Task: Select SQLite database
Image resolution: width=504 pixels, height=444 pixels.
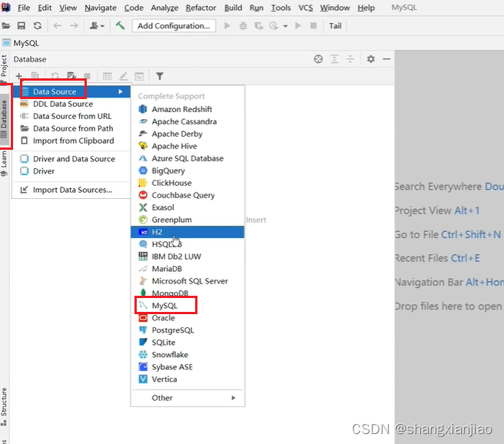Action: pos(187,342)
